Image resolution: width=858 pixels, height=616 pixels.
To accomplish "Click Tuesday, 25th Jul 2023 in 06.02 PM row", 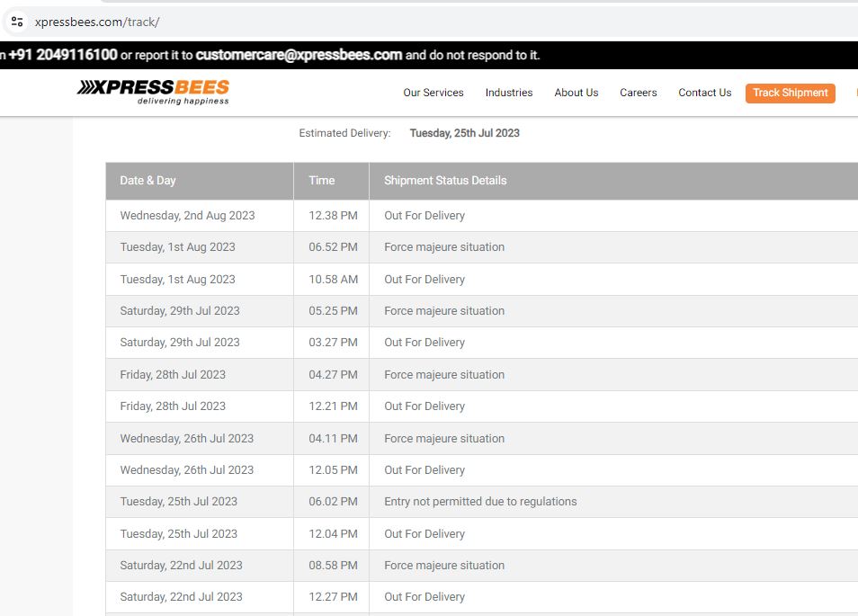I will [x=179, y=502].
